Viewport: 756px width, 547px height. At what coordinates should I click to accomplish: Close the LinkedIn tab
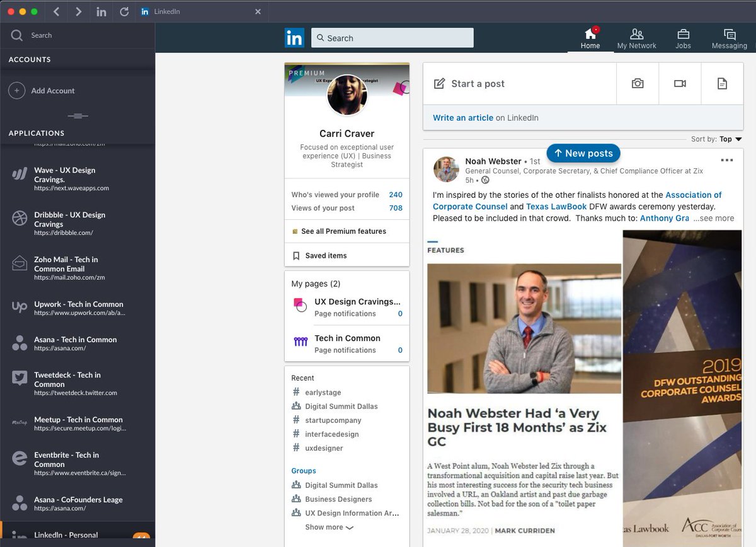(x=258, y=11)
